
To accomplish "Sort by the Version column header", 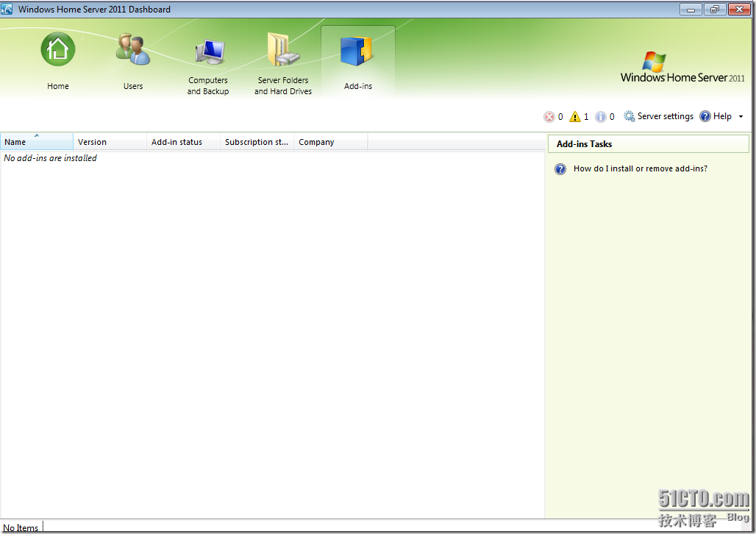I will tap(110, 142).
